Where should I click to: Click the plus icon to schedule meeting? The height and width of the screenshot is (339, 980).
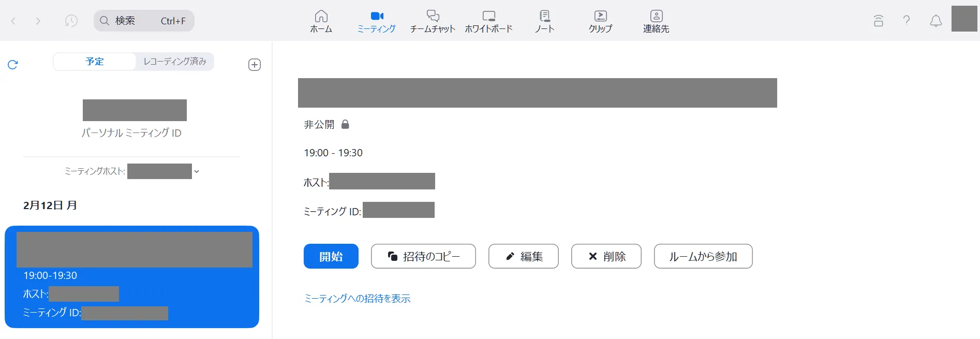coord(255,65)
